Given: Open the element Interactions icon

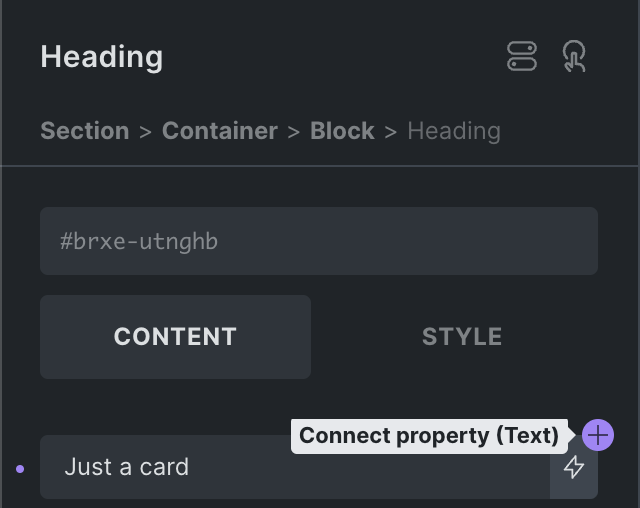Looking at the screenshot, I should pos(574,57).
